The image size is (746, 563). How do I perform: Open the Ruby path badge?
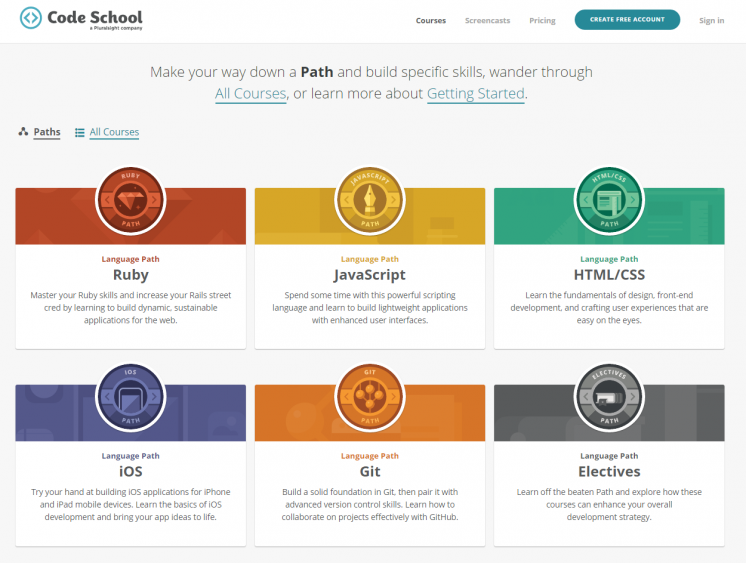click(x=131, y=200)
